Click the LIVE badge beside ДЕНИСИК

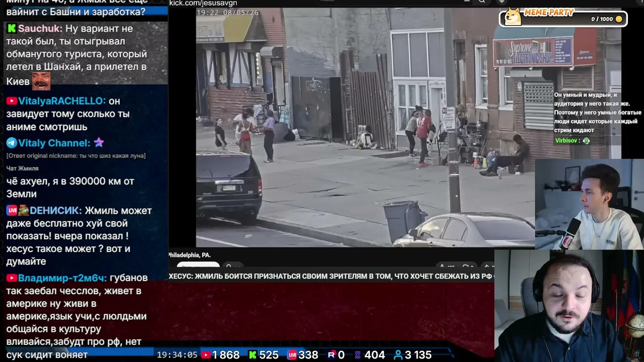(x=12, y=211)
